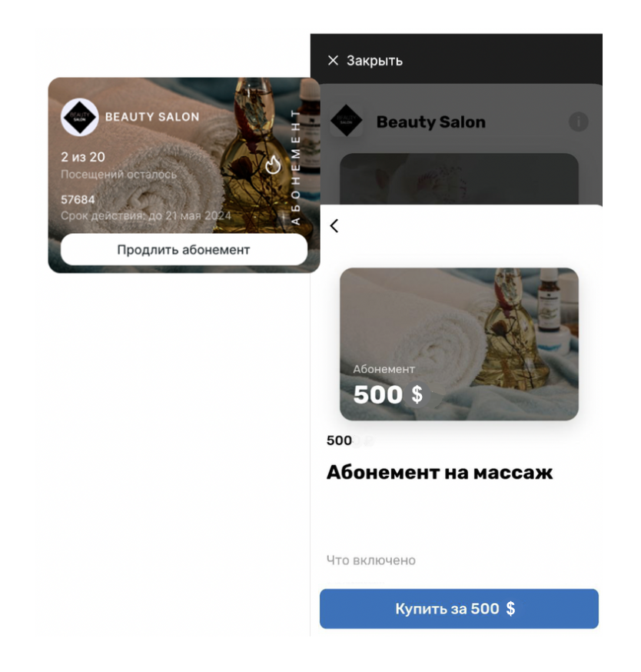Click the Абонемент на массаж title
This screenshot has height=672, width=641.
[440, 473]
